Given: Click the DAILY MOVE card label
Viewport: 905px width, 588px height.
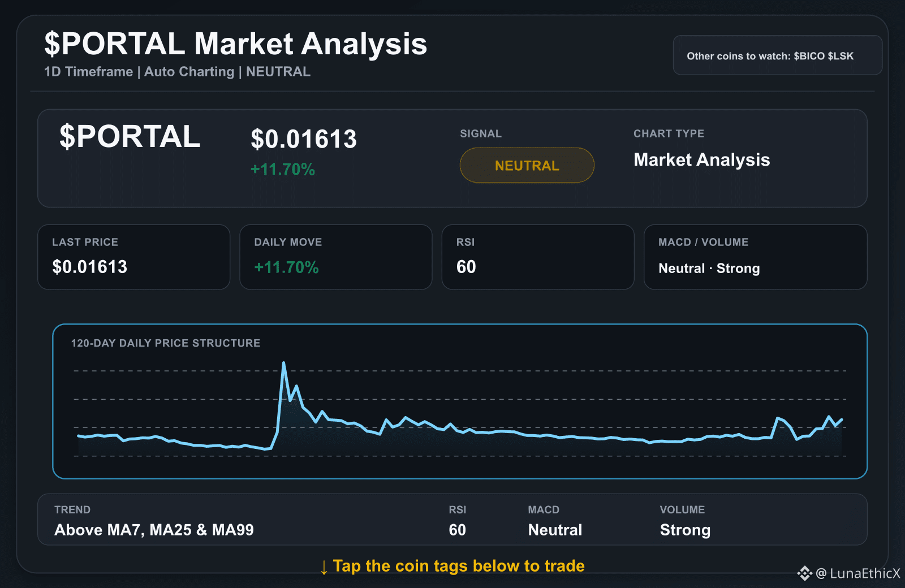Looking at the screenshot, I should click(x=288, y=242).
